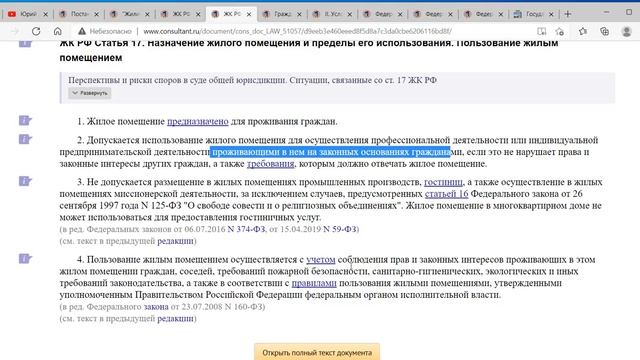
Task: Click info icon beside paragraph 4
Action: pos(25,258)
